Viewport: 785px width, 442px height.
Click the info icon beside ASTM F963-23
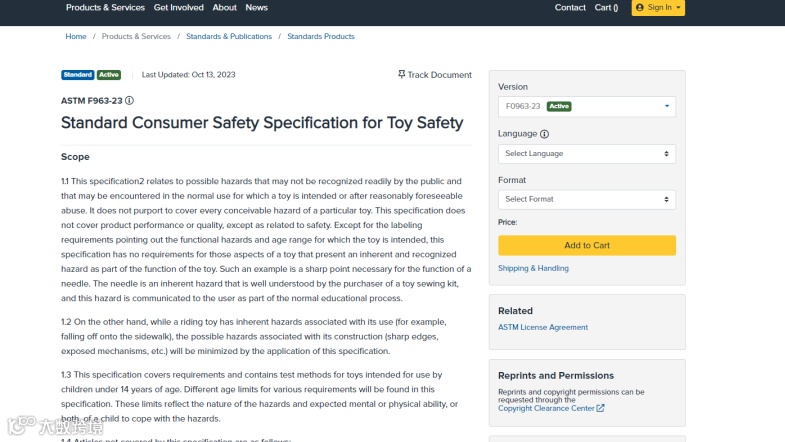130,101
